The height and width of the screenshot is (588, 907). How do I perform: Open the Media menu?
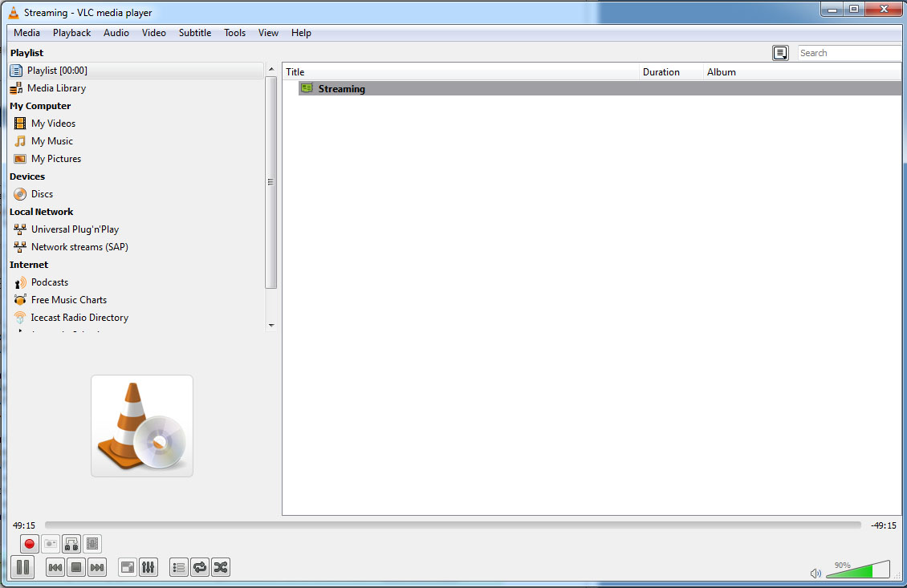coord(26,33)
